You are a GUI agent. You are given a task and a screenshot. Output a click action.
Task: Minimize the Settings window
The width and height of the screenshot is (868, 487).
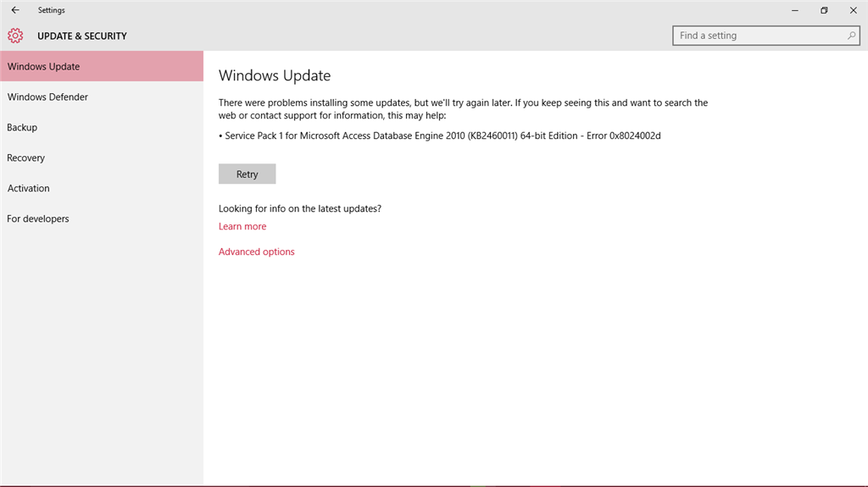pos(795,10)
